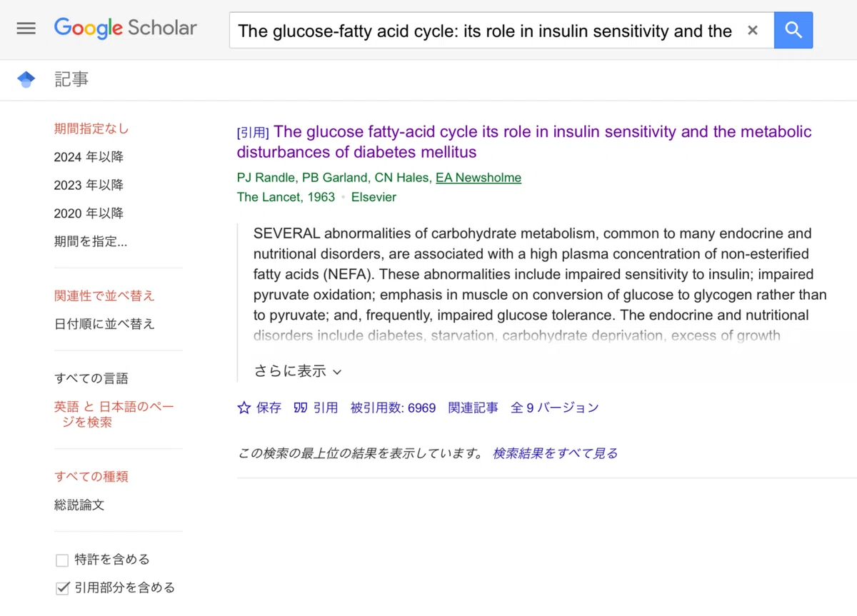Enable the 特許を含める checkbox

(x=62, y=560)
